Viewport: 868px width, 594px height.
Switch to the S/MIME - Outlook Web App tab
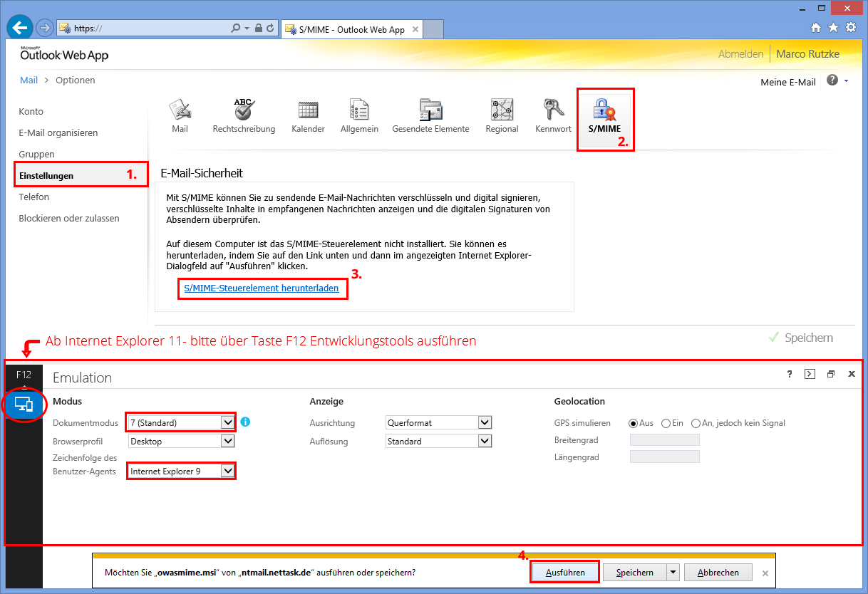click(352, 29)
